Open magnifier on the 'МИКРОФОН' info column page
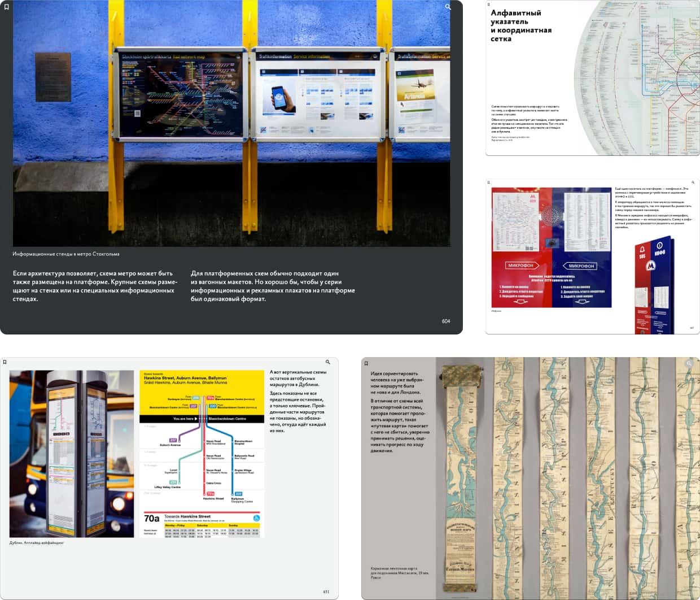Image resolution: width=700 pixels, height=600 pixels. (693, 182)
